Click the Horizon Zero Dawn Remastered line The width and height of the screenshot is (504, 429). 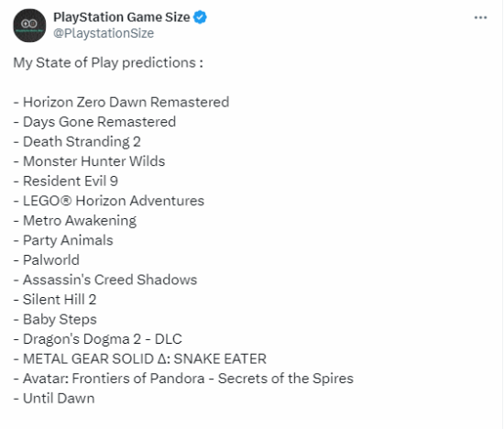click(121, 103)
